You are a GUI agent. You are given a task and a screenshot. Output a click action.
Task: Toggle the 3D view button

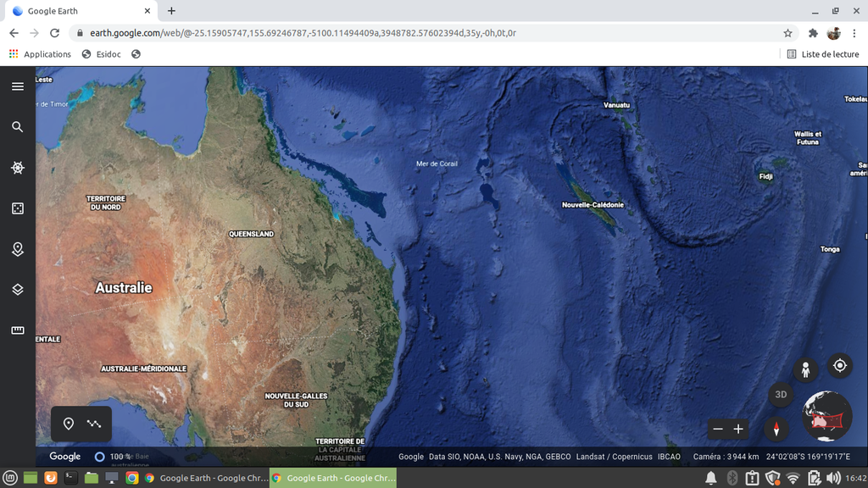pos(781,395)
